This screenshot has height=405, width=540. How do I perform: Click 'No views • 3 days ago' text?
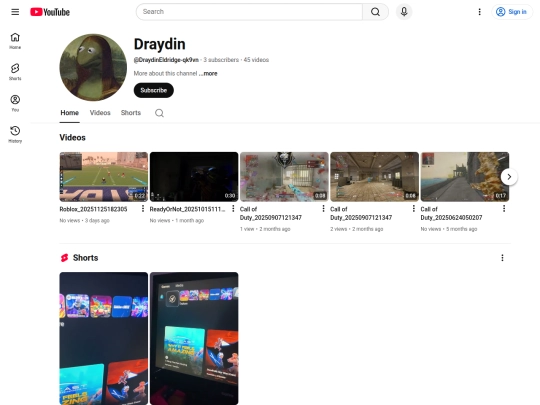pyautogui.click(x=84, y=220)
